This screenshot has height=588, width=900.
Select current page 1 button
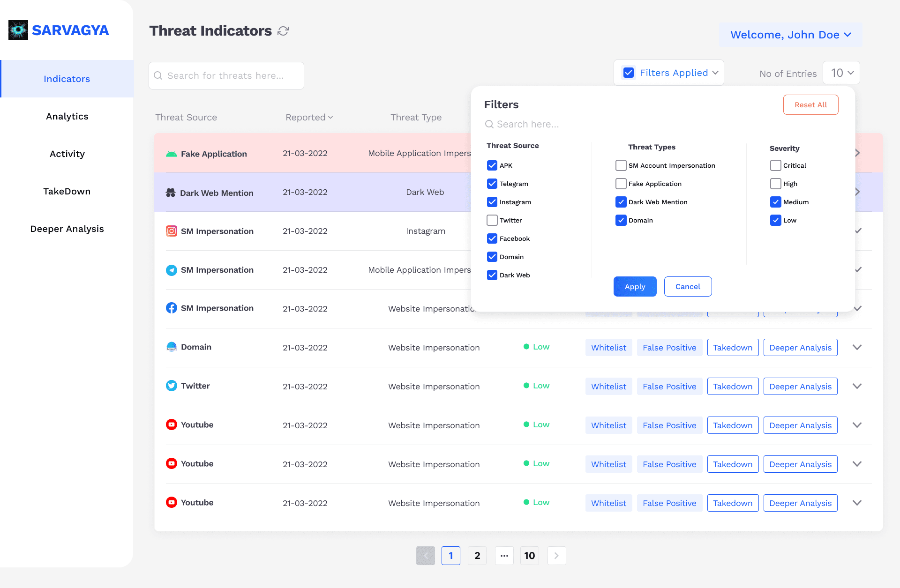tap(451, 556)
